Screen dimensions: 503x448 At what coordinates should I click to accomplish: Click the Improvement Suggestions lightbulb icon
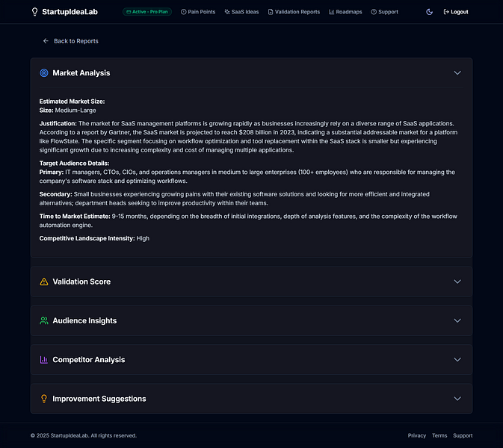[44, 399]
